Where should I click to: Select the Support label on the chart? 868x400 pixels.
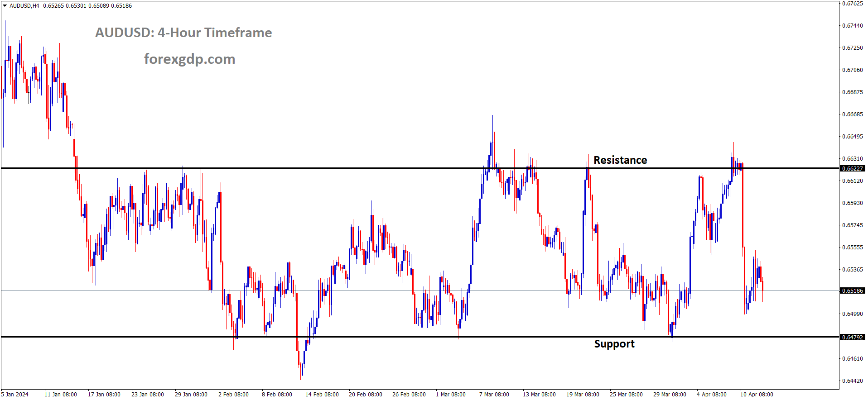point(614,344)
